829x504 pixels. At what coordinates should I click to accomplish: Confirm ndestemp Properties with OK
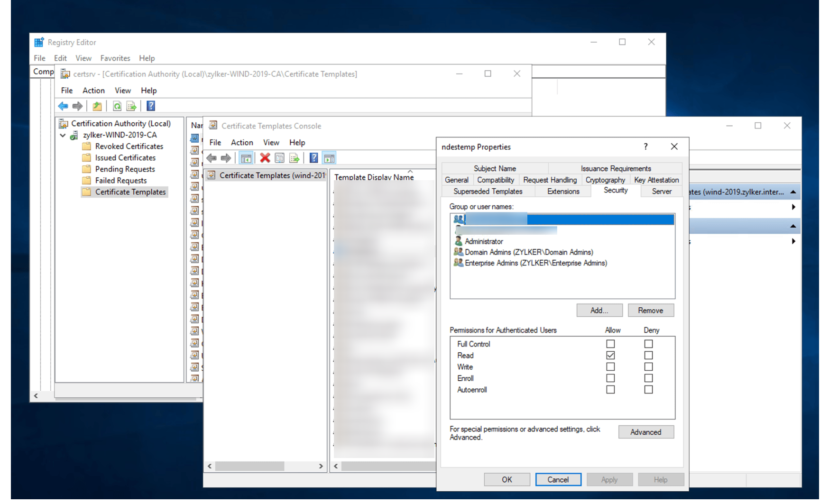click(507, 480)
